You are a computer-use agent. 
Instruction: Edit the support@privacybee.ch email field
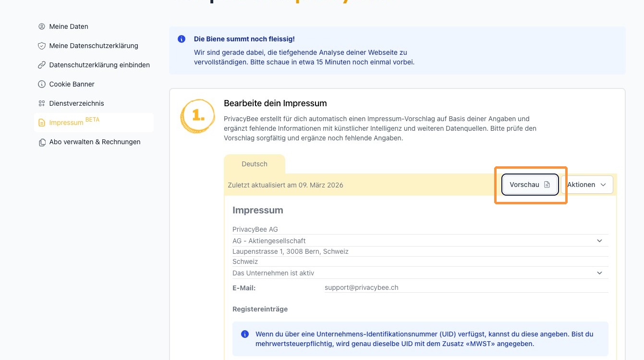click(x=466, y=287)
